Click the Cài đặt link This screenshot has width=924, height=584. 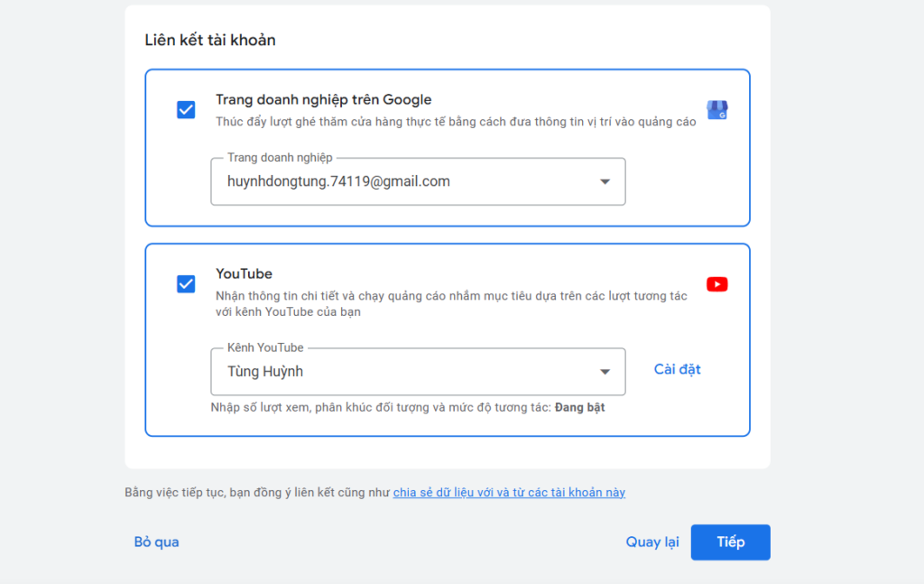tap(677, 369)
